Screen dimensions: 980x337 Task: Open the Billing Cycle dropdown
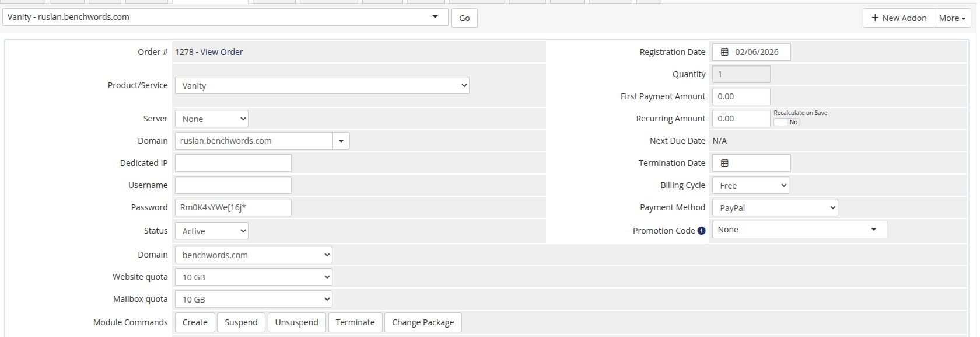pos(751,185)
